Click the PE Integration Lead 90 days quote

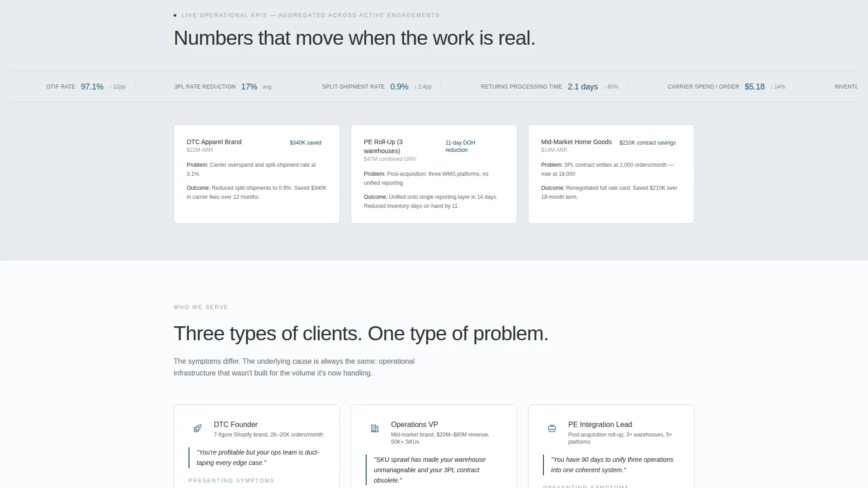(612, 465)
